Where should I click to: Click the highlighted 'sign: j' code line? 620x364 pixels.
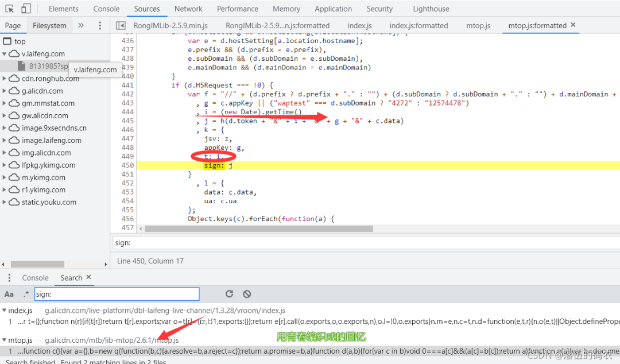pos(218,165)
